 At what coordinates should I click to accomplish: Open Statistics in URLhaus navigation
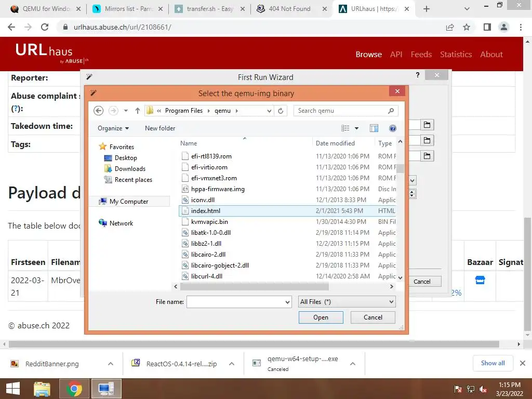coord(456,54)
